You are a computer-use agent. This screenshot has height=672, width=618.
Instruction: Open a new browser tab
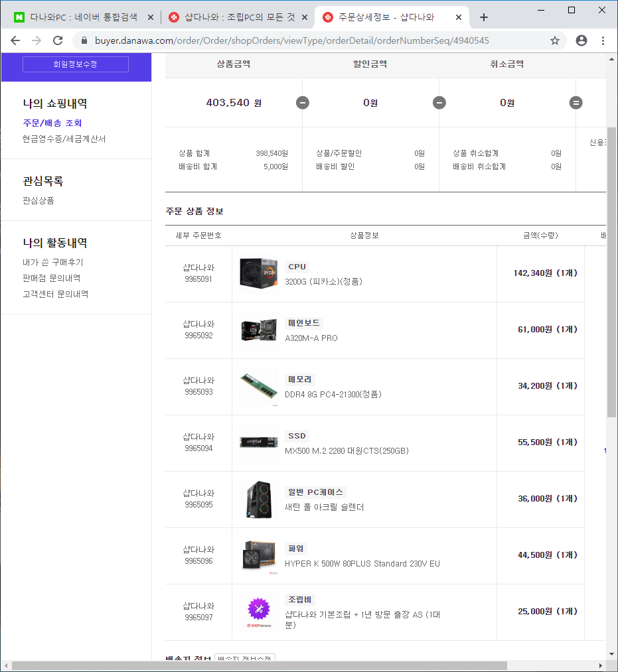click(x=484, y=17)
